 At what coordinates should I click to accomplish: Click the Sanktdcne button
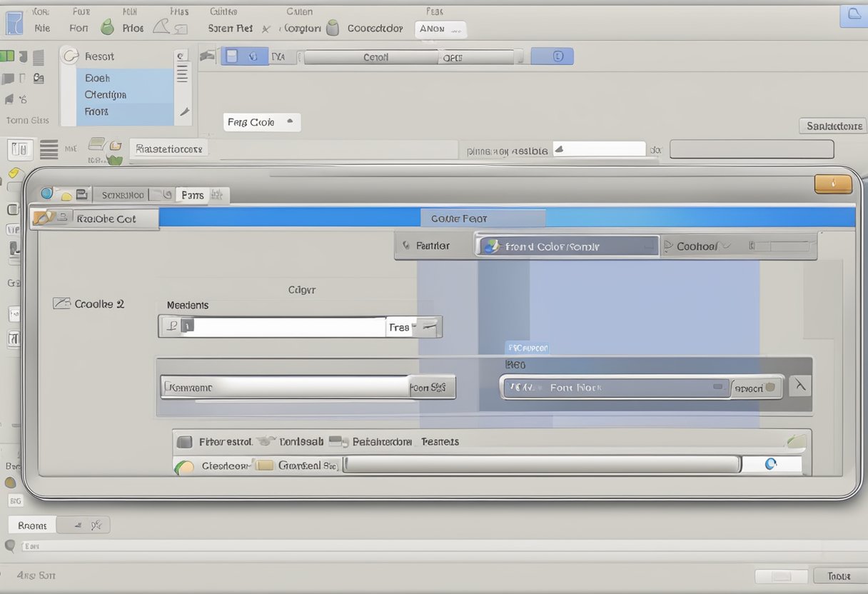(x=832, y=126)
